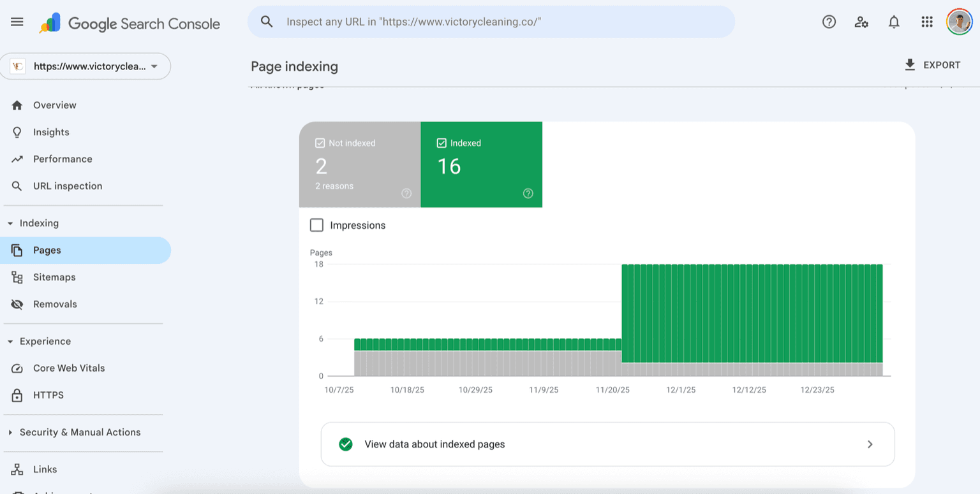Open the notifications bell
980x494 pixels.
pos(894,22)
